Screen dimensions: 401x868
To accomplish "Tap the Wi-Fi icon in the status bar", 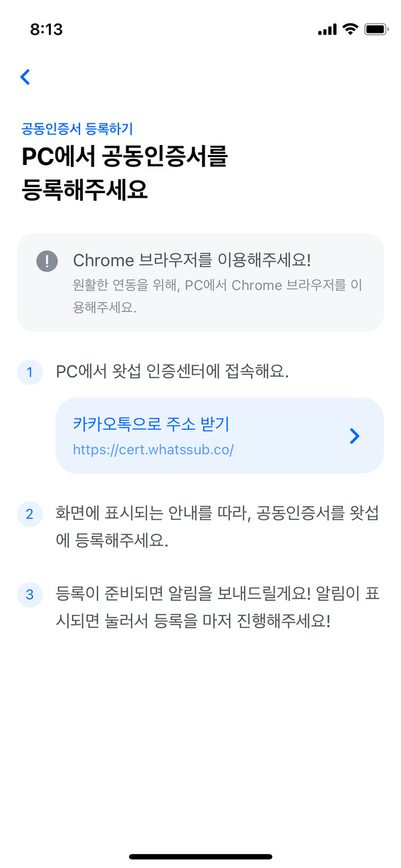I will pos(351,29).
